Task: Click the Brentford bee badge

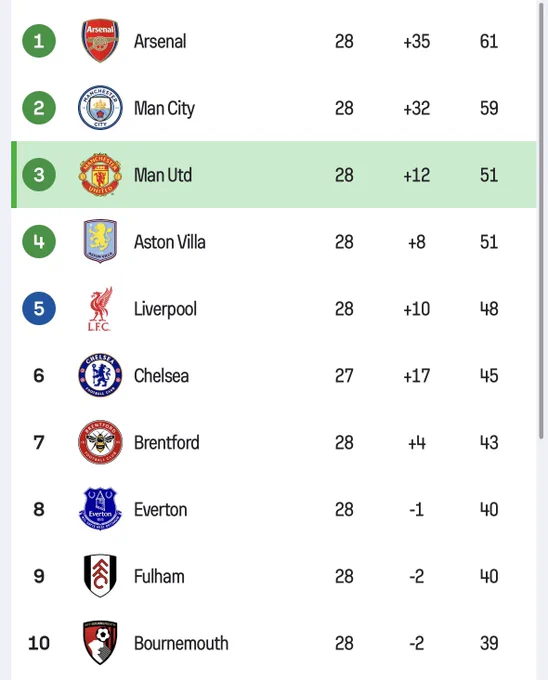Action: 100,442
